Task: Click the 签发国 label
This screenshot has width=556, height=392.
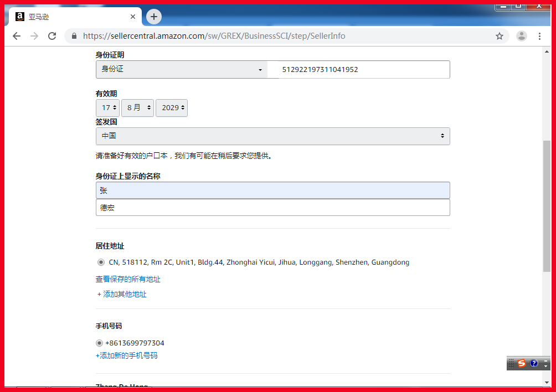Action: coord(106,122)
